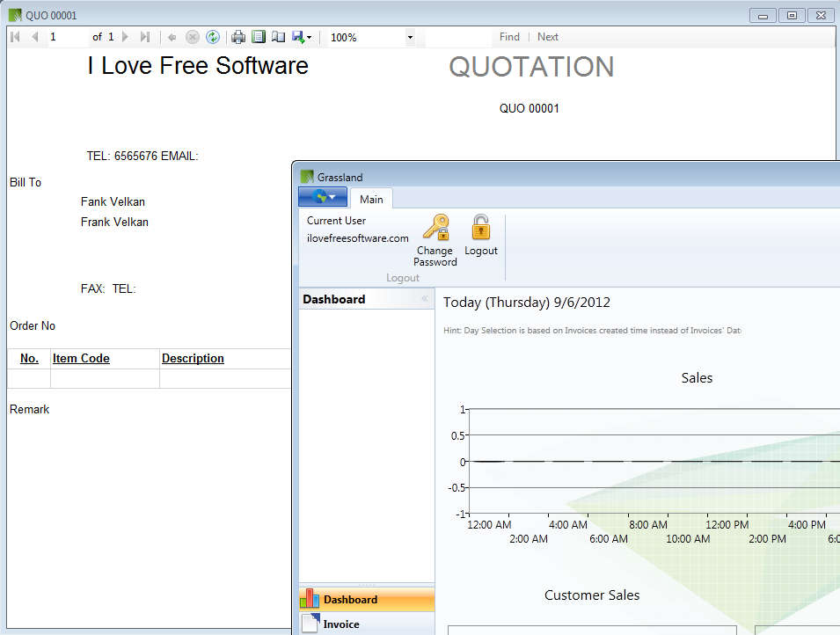Click the find text input field
The image size is (840, 635).
pyautogui.click(x=458, y=38)
